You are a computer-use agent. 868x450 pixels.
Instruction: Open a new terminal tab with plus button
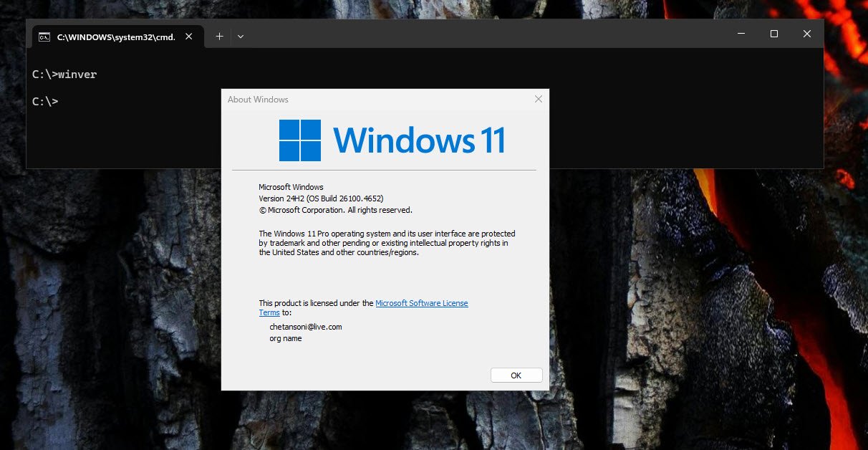[x=220, y=37]
